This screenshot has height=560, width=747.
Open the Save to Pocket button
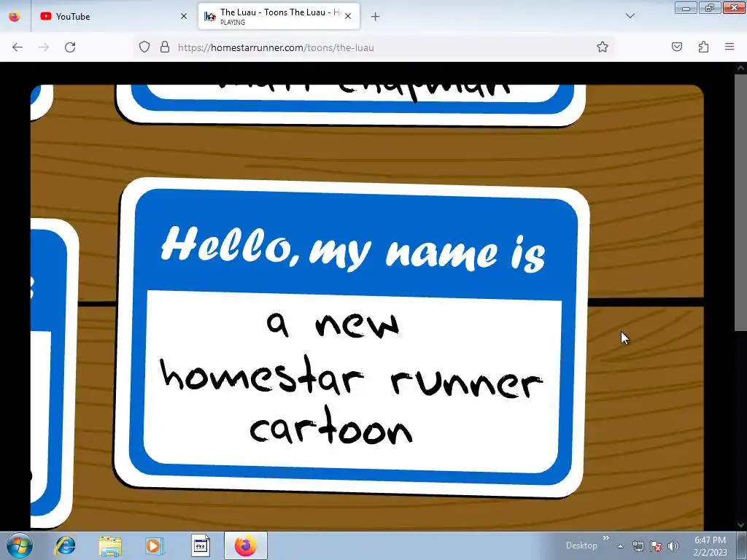tap(677, 47)
